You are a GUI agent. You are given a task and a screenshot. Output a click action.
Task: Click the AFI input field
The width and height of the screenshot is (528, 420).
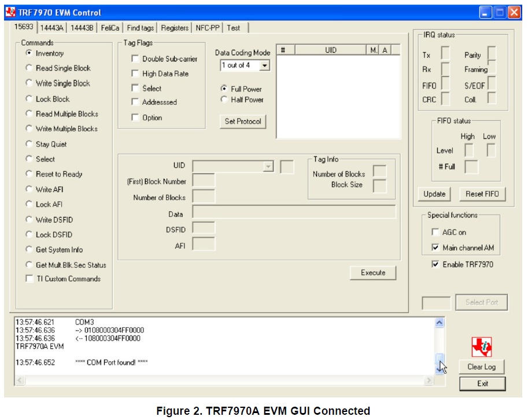click(204, 244)
